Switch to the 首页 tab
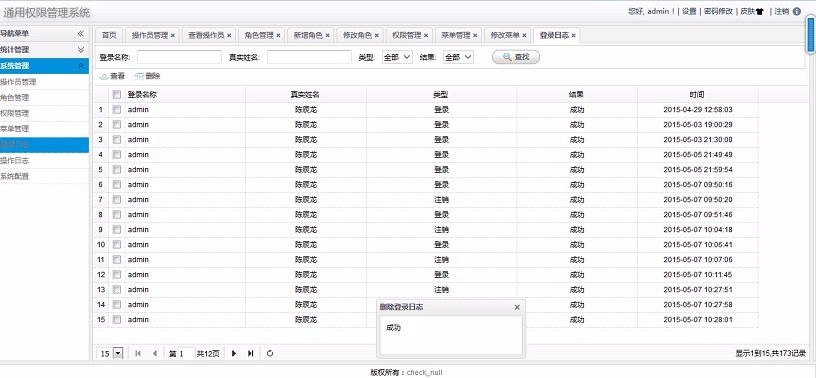Viewport: 816px width, 378px height. click(x=109, y=35)
